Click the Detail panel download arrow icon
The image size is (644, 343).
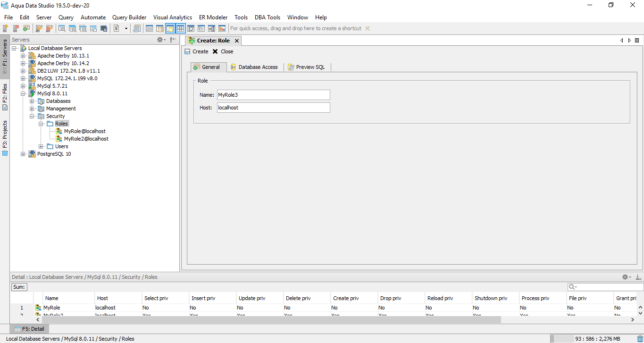click(x=638, y=277)
